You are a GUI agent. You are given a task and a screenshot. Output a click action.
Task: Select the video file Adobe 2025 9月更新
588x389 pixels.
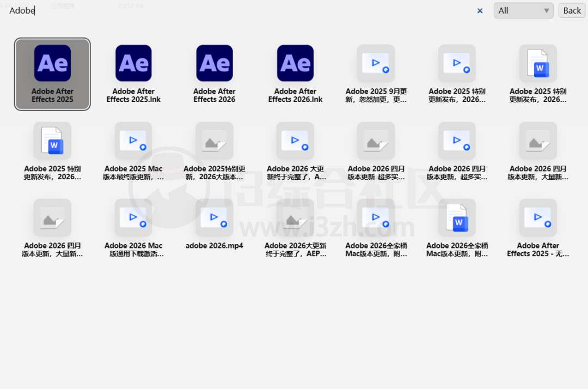[376, 74]
